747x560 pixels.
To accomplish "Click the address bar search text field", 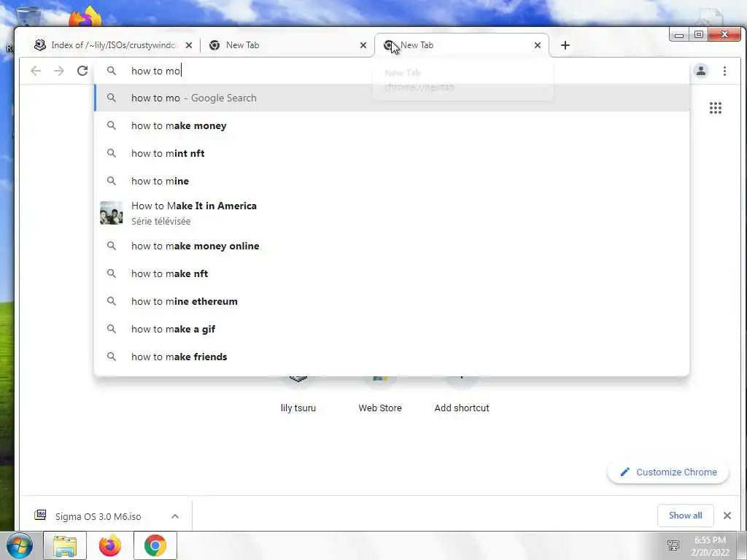I will (391, 71).
